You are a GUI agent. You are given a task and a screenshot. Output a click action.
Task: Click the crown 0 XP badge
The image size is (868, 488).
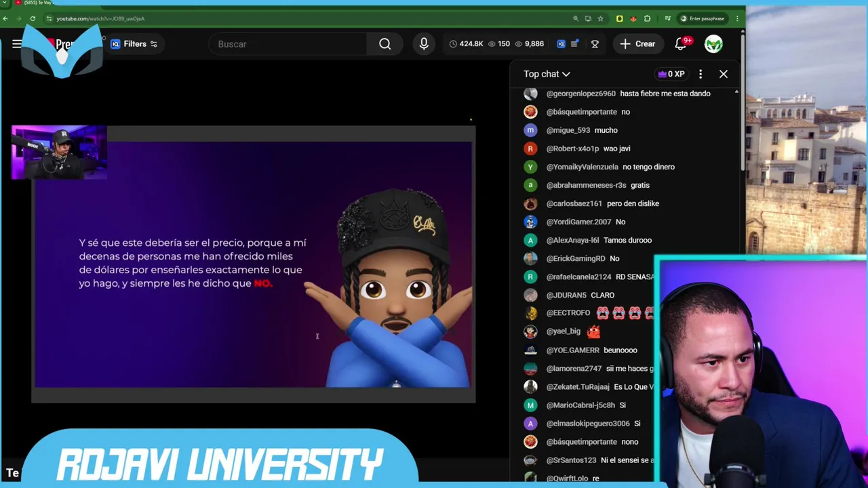tap(671, 74)
